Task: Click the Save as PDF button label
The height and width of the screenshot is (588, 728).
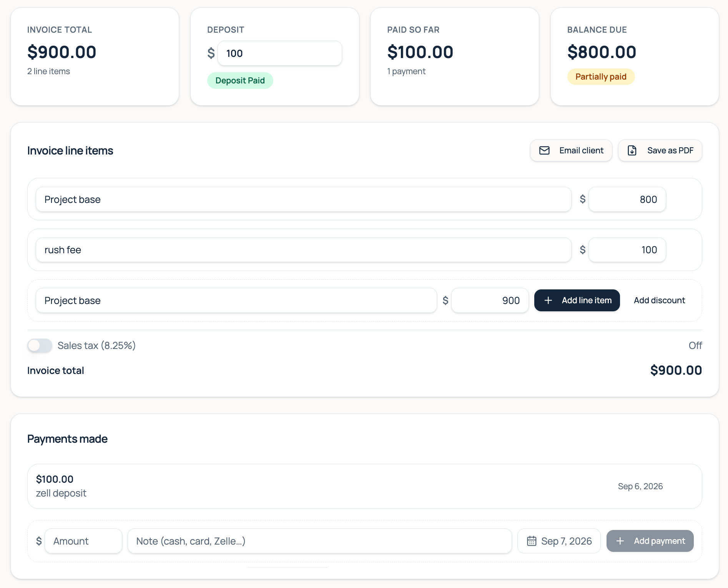Action: click(x=670, y=151)
